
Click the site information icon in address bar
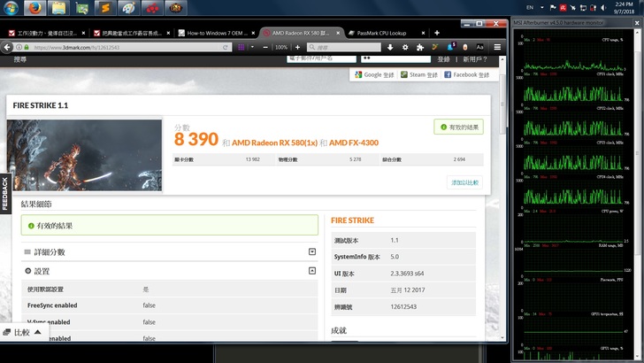click(x=19, y=47)
